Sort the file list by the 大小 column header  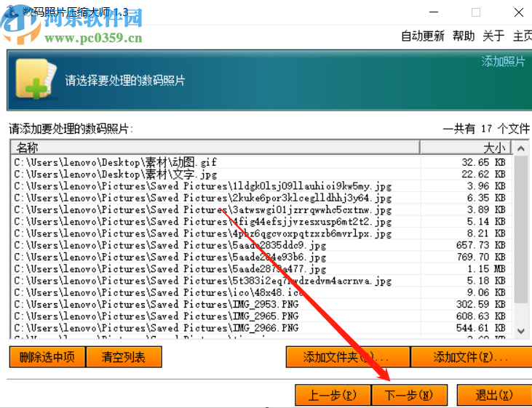pyautogui.click(x=465, y=148)
